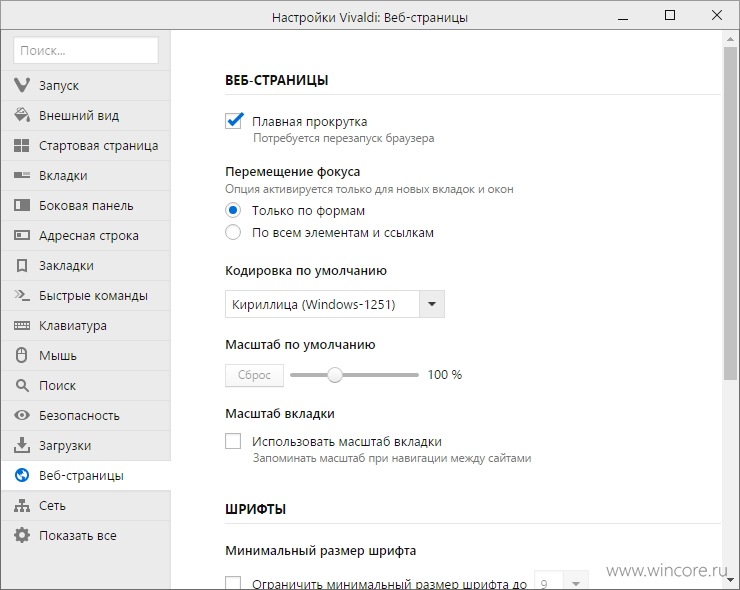Open the Кодировка по умолчанию dropdown arrow

[431, 304]
